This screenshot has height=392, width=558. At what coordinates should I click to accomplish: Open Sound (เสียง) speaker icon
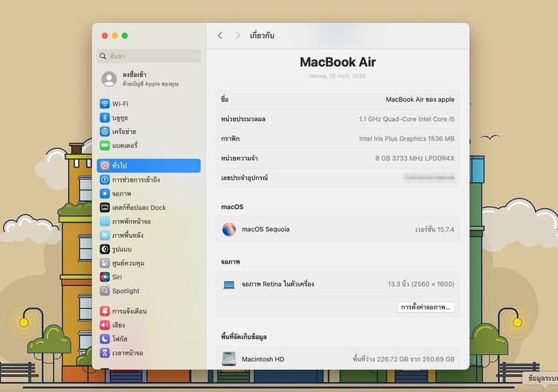tap(105, 325)
